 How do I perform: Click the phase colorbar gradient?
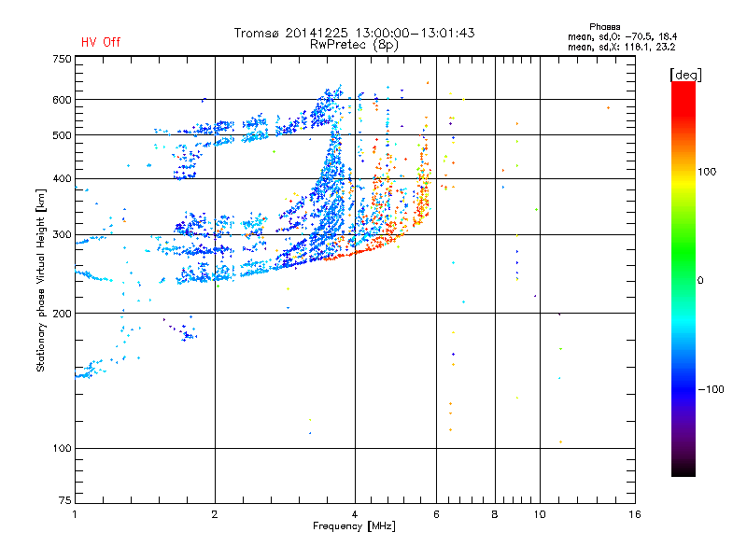tap(684, 278)
